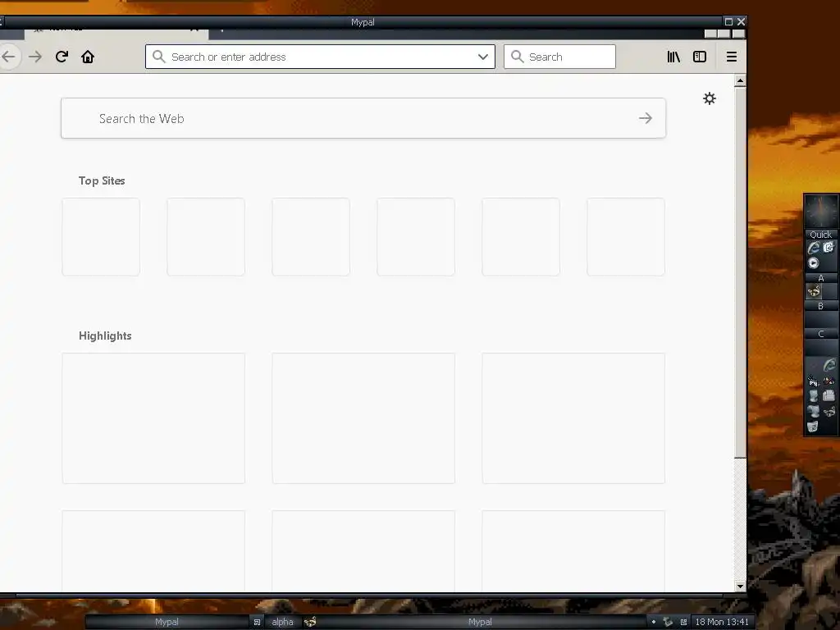840x630 pixels.
Task: Open the Library bookshelf icon
Action: coord(673,57)
